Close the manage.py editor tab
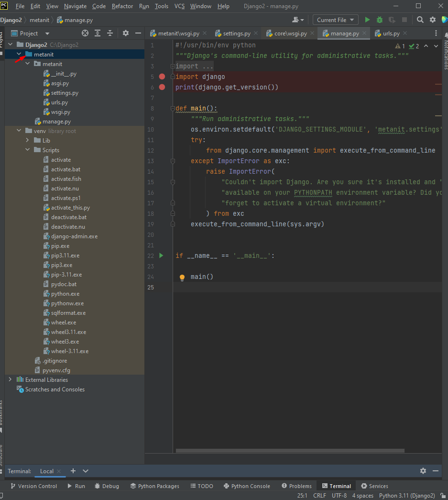 tap(364, 33)
